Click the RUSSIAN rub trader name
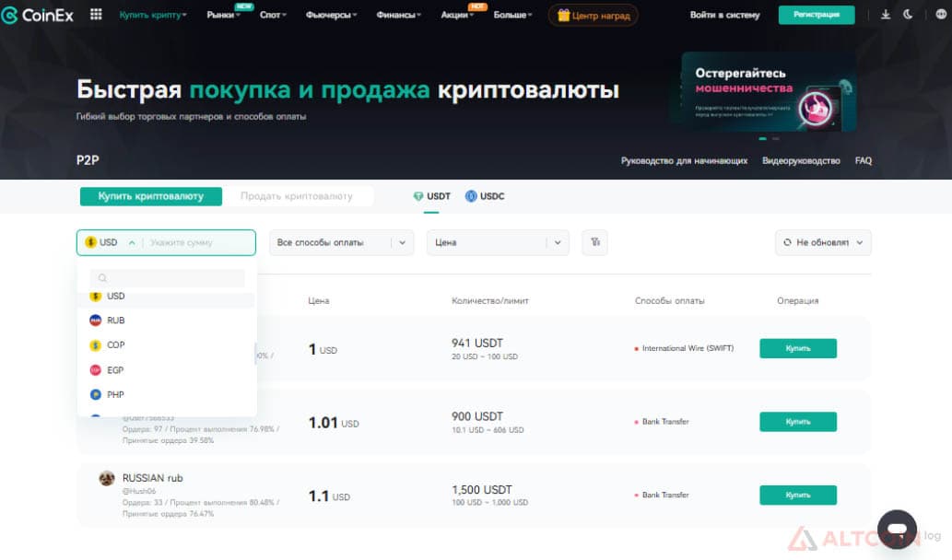952x560 pixels. coord(152,478)
